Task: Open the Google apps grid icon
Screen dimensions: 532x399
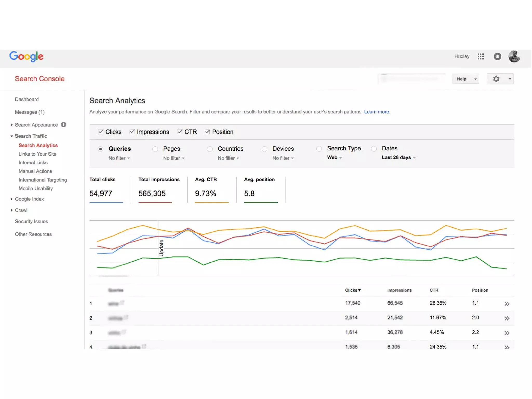Action: [x=480, y=56]
